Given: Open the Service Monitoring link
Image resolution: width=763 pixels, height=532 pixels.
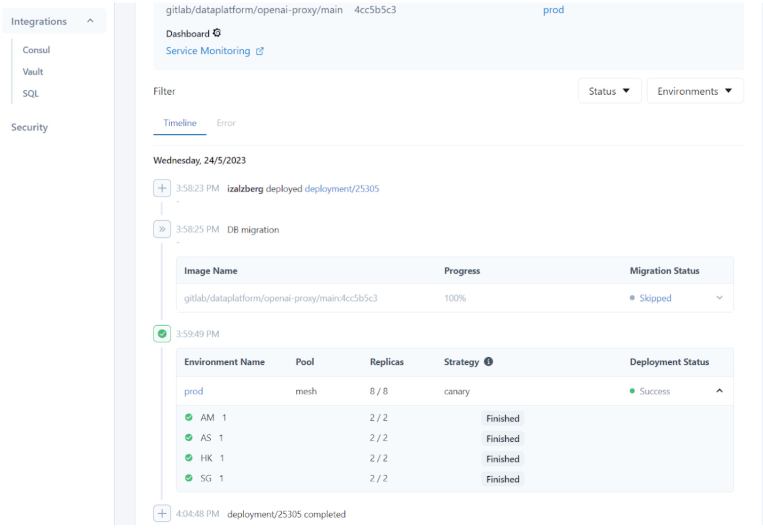Looking at the screenshot, I should [208, 51].
